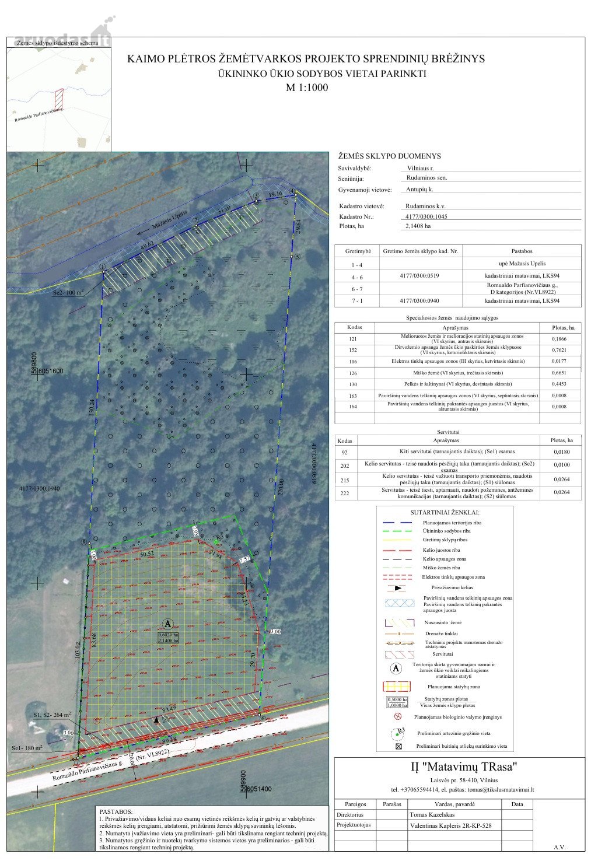Click the plot area value '2,1408 ha'
Screen dimensions: 591x868
[418, 226]
